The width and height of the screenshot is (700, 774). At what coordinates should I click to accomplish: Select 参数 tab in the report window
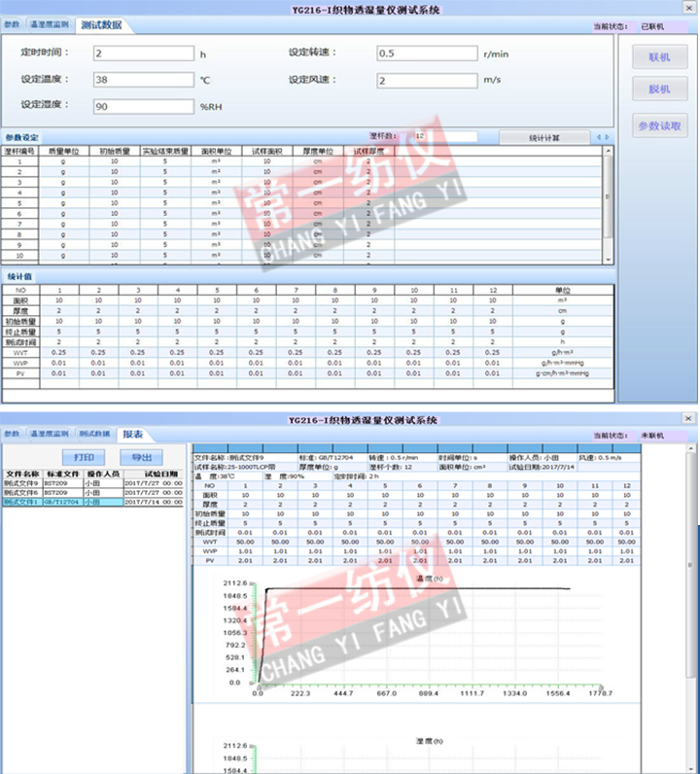[12, 434]
